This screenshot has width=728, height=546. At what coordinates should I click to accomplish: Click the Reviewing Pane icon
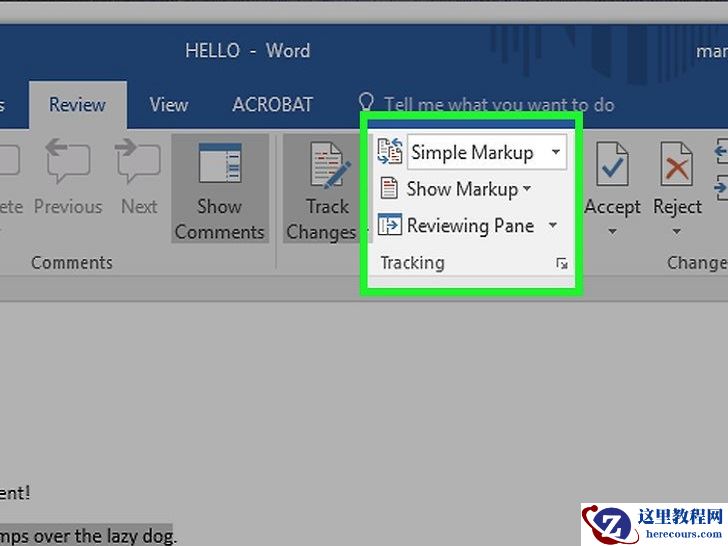click(x=389, y=225)
